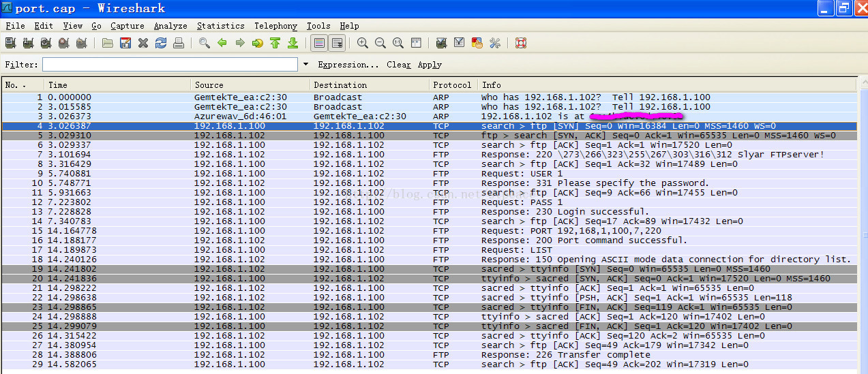
Task: Open the Go menu
Action: pos(96,26)
